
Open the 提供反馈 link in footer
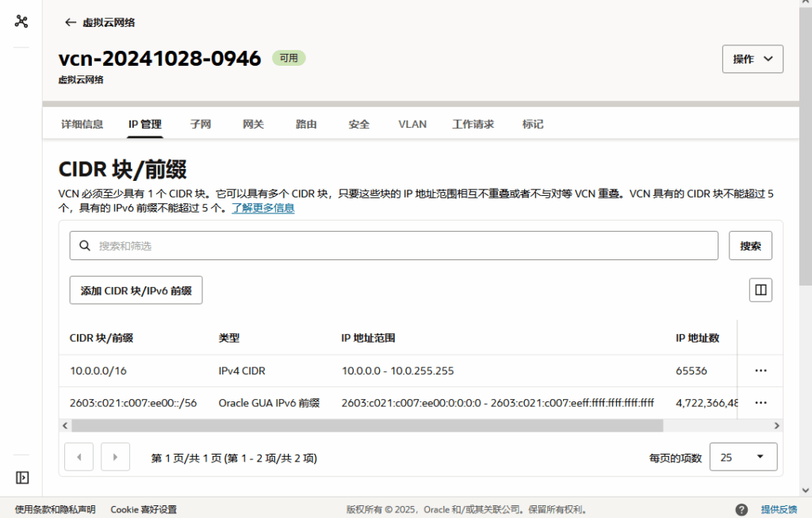(779, 510)
